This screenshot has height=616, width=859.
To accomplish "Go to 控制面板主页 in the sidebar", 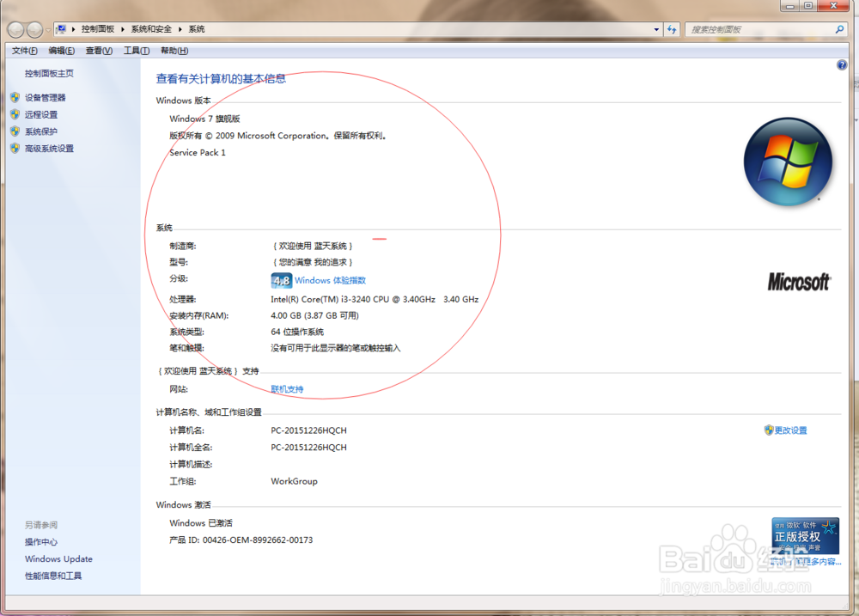I will point(49,73).
